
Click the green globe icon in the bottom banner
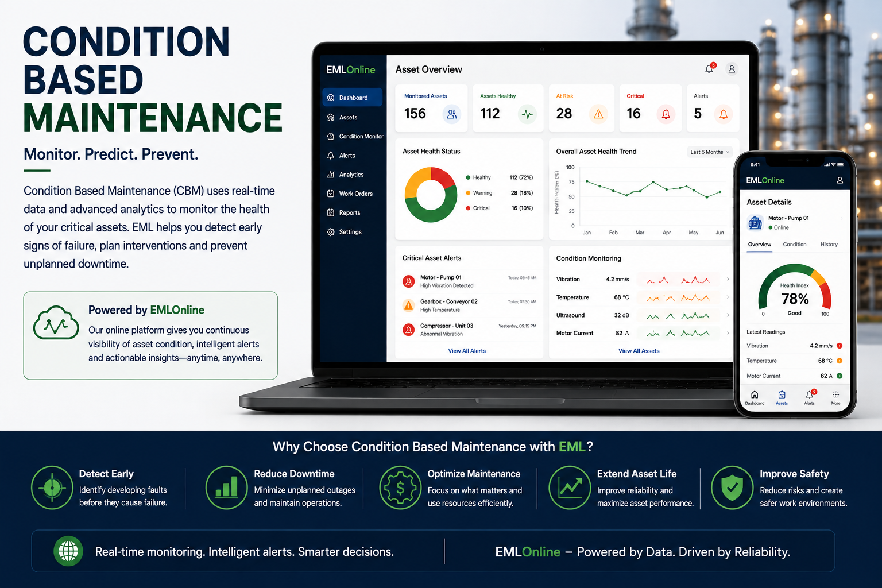(x=68, y=551)
